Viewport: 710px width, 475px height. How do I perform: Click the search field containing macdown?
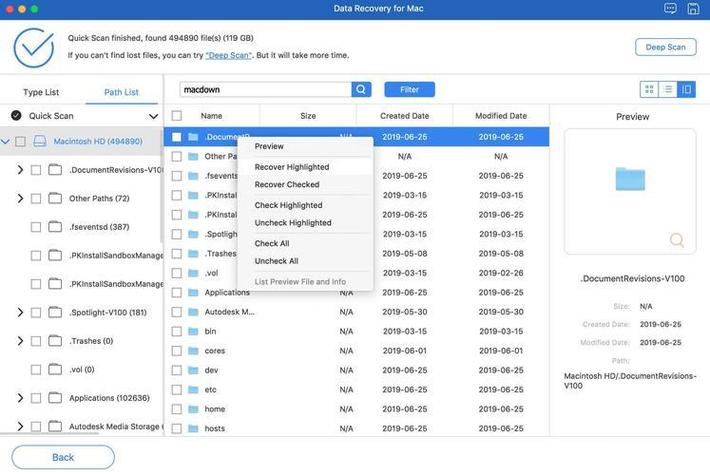[265, 90]
